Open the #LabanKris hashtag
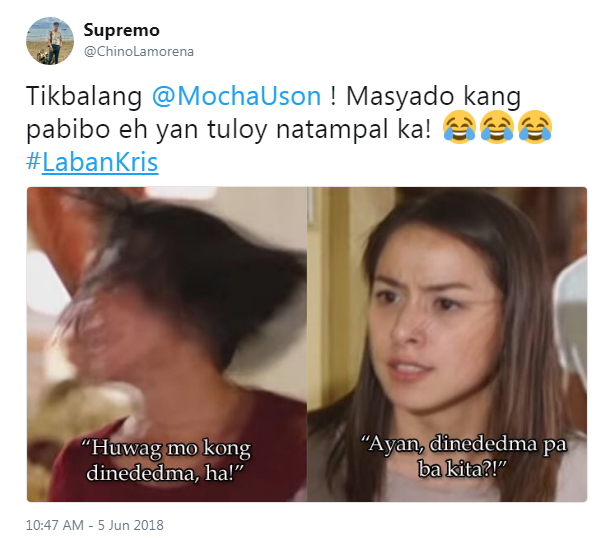Image resolution: width=616 pixels, height=538 pixels. point(92,162)
